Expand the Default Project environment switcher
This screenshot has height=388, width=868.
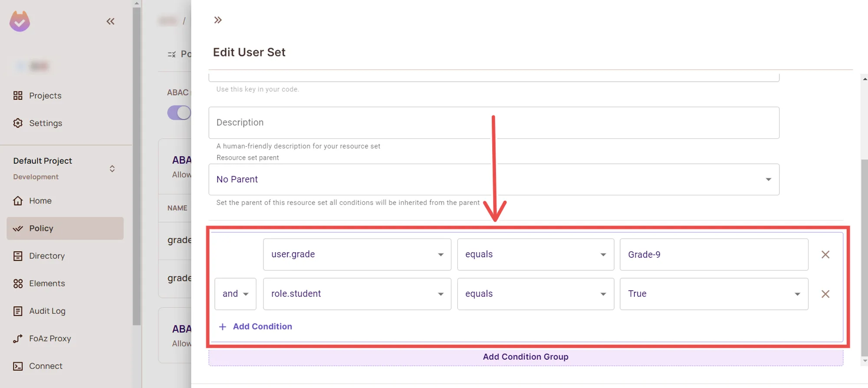point(112,169)
